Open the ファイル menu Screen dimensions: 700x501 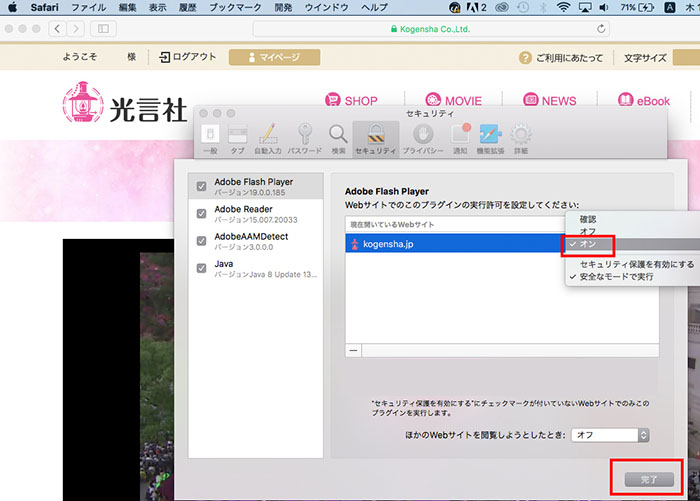pos(88,7)
